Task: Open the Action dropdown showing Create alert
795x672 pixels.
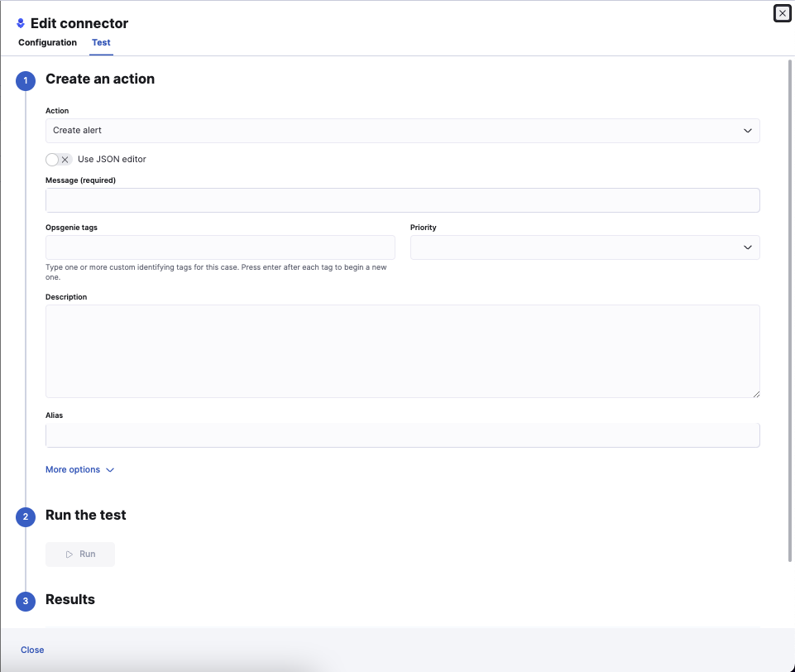Action: click(x=402, y=130)
